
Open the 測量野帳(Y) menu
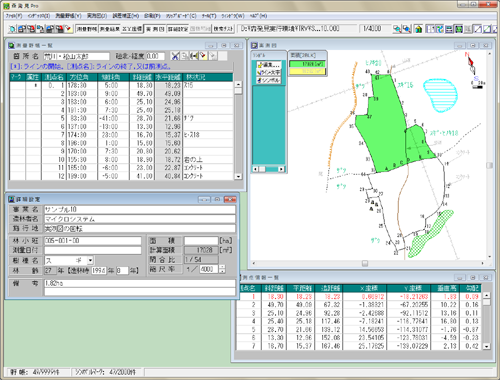[x=68, y=16]
